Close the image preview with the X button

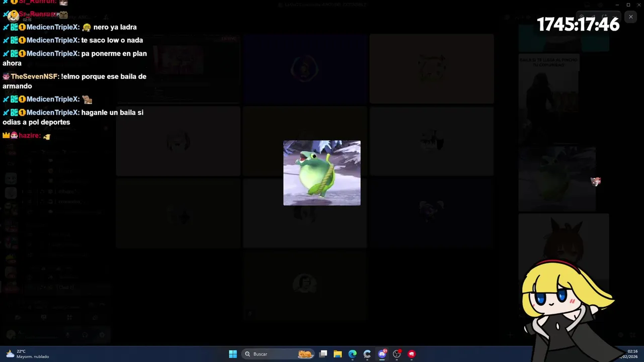coord(630,17)
